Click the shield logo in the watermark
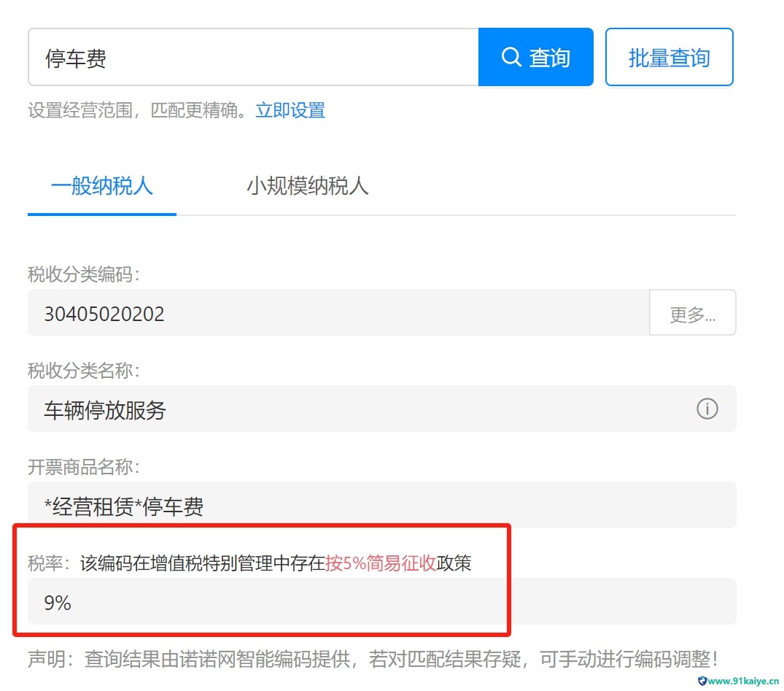This screenshot has height=691, width=784. [702, 681]
